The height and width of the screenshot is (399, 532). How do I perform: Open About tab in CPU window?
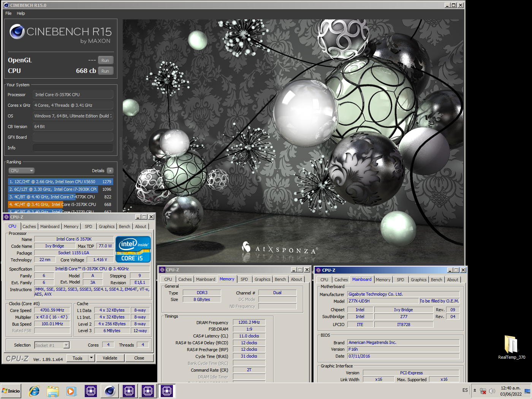click(141, 226)
